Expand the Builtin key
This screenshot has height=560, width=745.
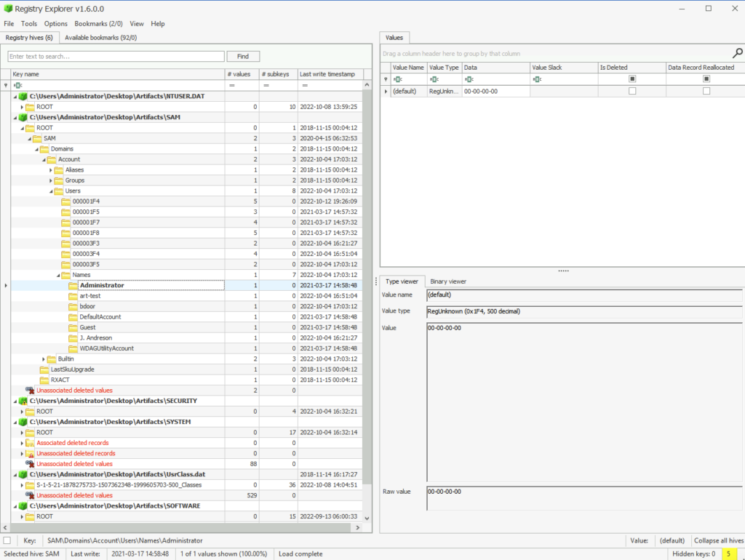(44, 359)
